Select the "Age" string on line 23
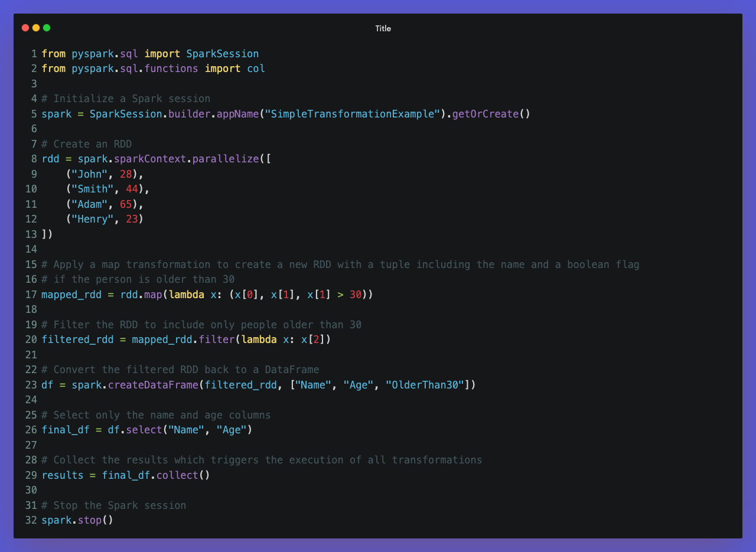This screenshot has width=756, height=552. (359, 385)
